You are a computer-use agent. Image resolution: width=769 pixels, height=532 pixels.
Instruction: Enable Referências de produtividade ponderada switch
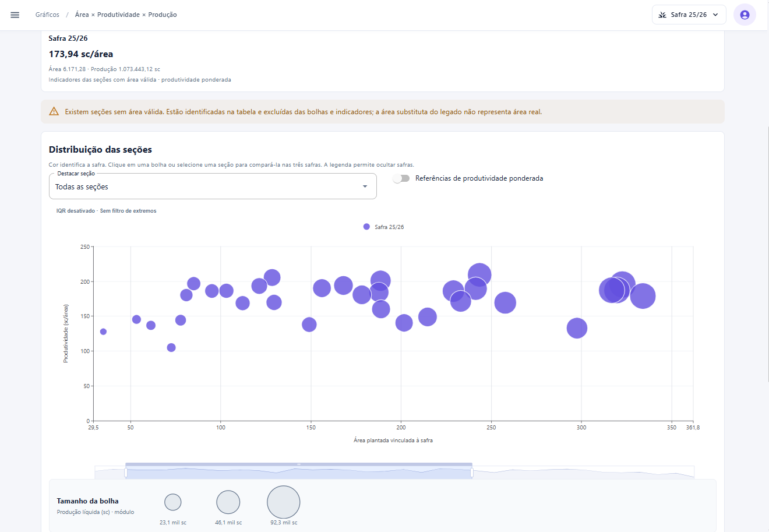click(401, 178)
